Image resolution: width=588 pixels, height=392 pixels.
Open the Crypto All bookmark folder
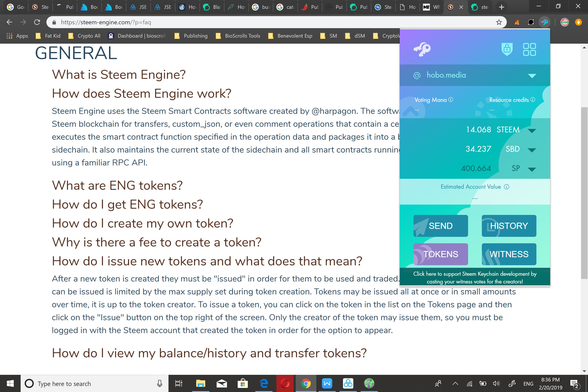tap(84, 36)
